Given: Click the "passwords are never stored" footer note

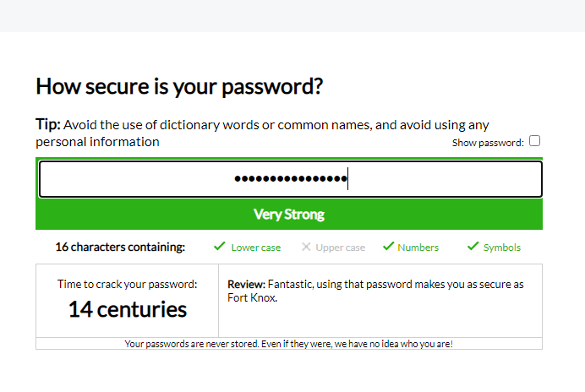Looking at the screenshot, I should [288, 344].
